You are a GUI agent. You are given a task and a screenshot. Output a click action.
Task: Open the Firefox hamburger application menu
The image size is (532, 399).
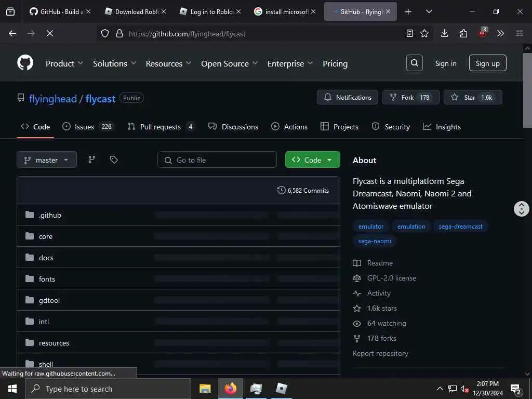pos(520,33)
